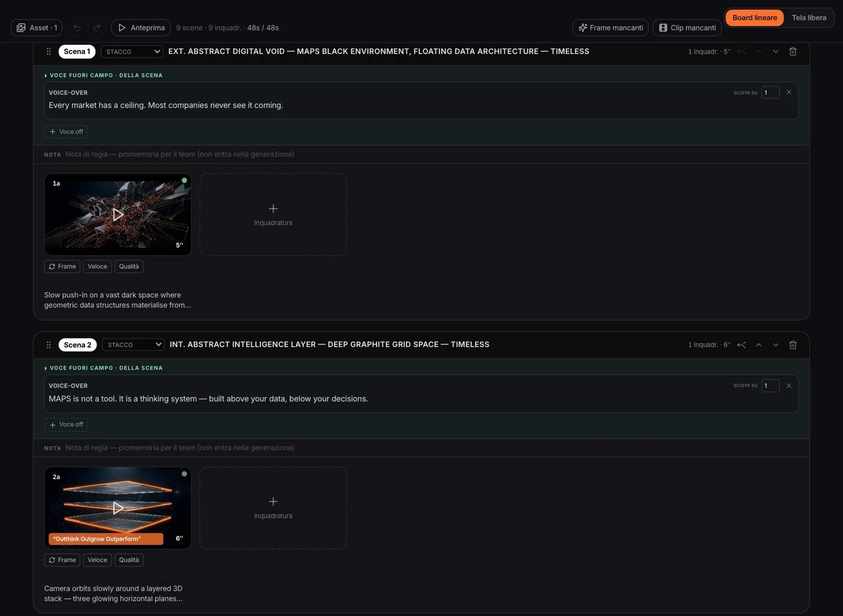The width and height of the screenshot is (843, 616).
Task: Play the Anteprima preview
Action: [x=141, y=27]
